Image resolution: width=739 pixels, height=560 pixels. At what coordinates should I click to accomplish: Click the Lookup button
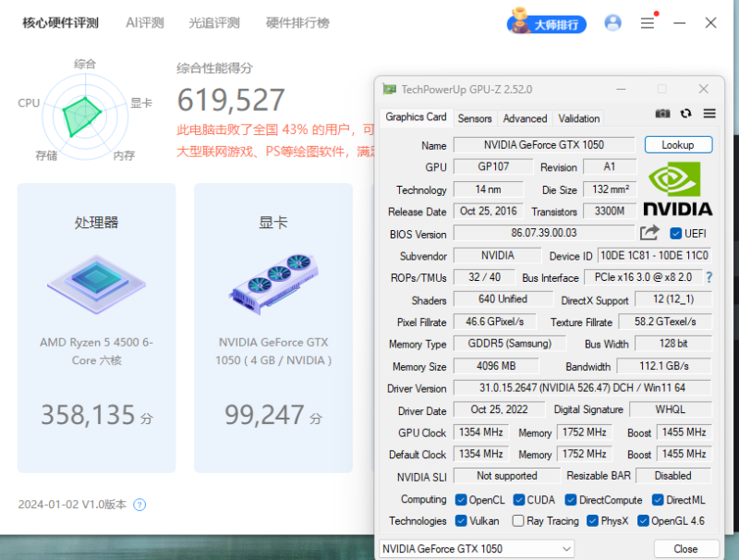pos(678,145)
